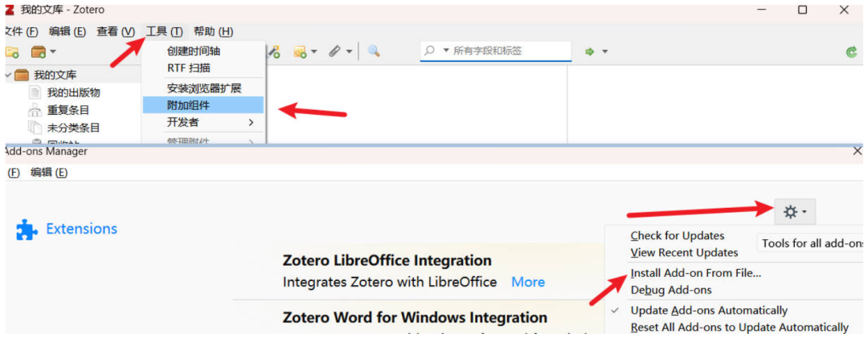The width and height of the screenshot is (868, 338).
Task: Open the 查看 (V) menu
Action: 115,31
